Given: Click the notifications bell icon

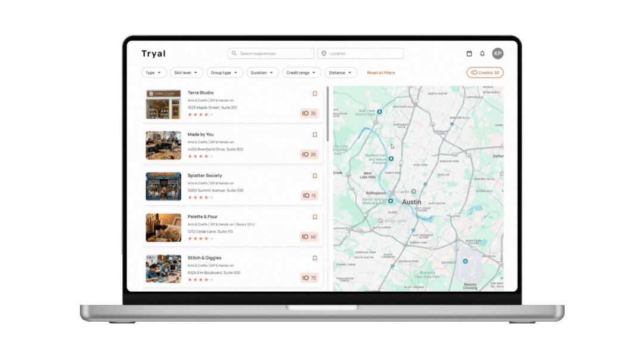Looking at the screenshot, I should pos(482,53).
